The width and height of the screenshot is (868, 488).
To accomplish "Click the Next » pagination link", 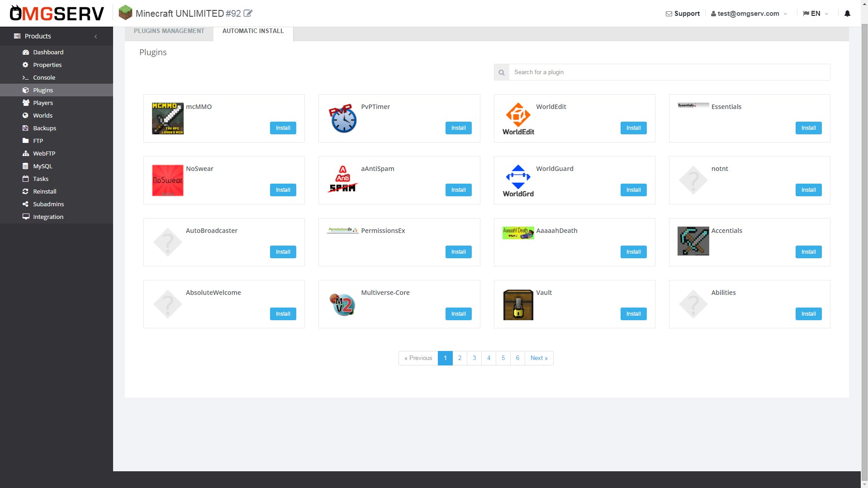I will coord(539,358).
